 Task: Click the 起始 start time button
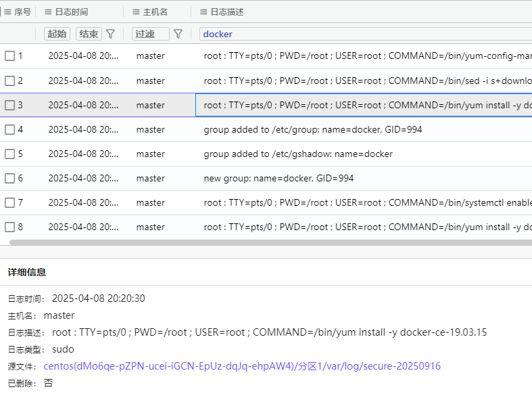pos(57,34)
